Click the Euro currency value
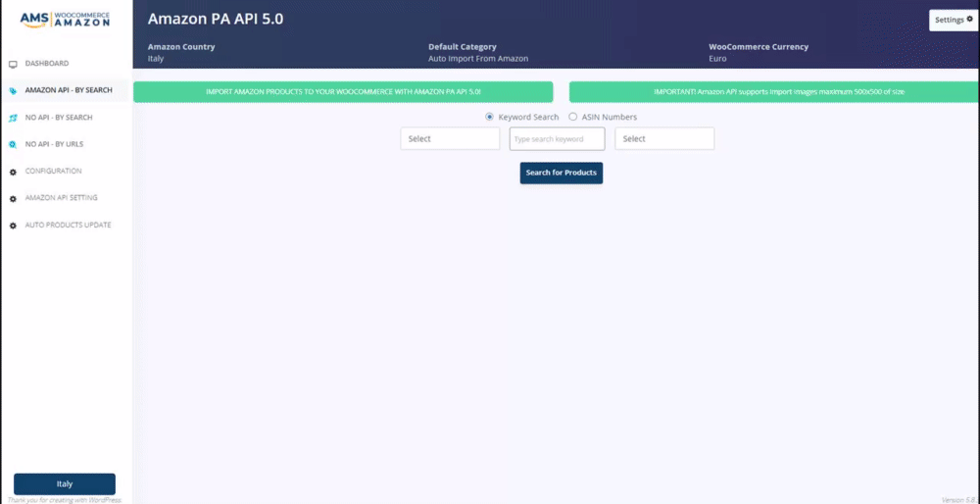The height and width of the screenshot is (504, 980). click(717, 59)
